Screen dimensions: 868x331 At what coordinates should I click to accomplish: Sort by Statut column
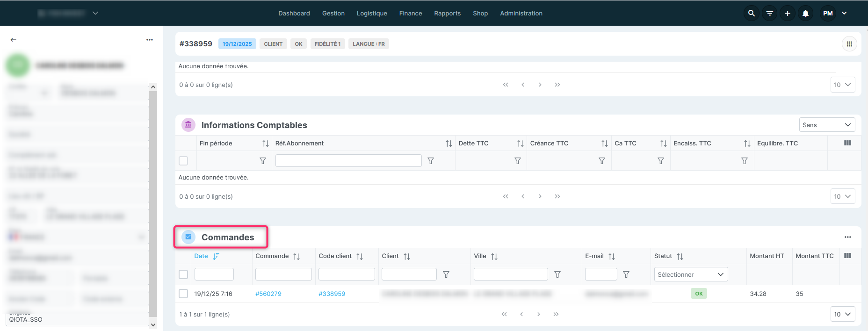(680, 256)
